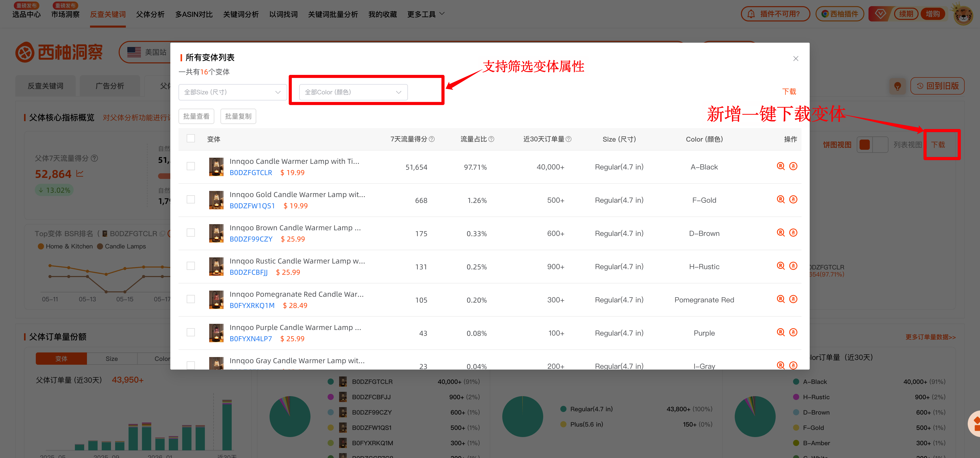Click the 续期 renew button

[x=906, y=14]
